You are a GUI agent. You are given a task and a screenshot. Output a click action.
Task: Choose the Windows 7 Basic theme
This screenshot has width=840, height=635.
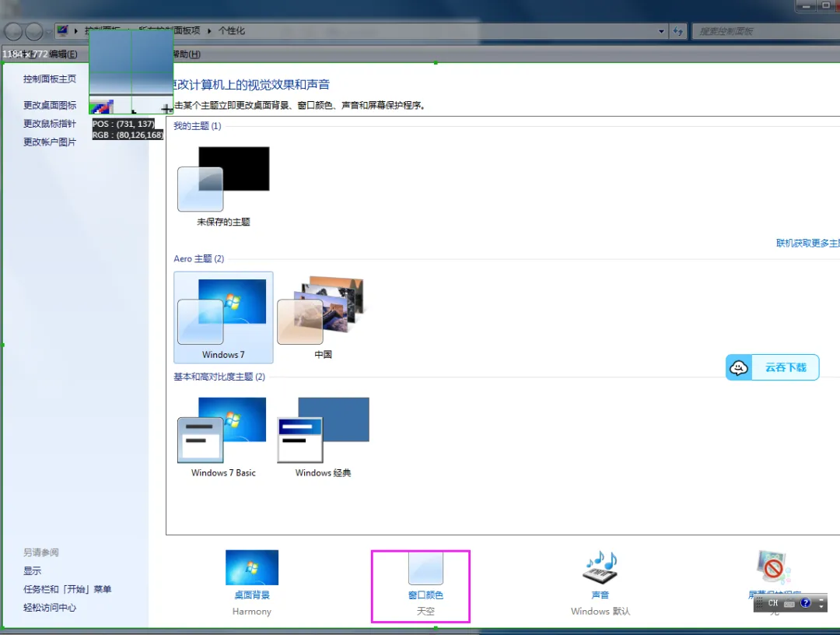223,435
